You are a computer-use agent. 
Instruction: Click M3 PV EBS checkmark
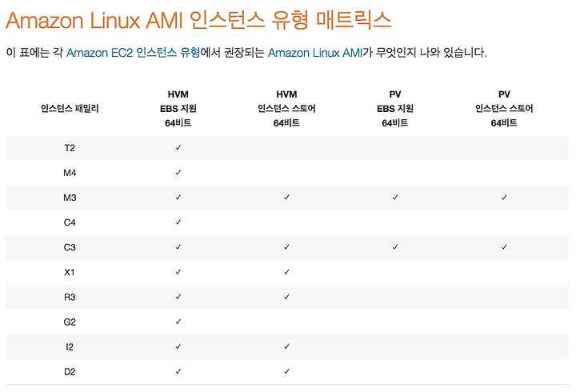coord(395,198)
